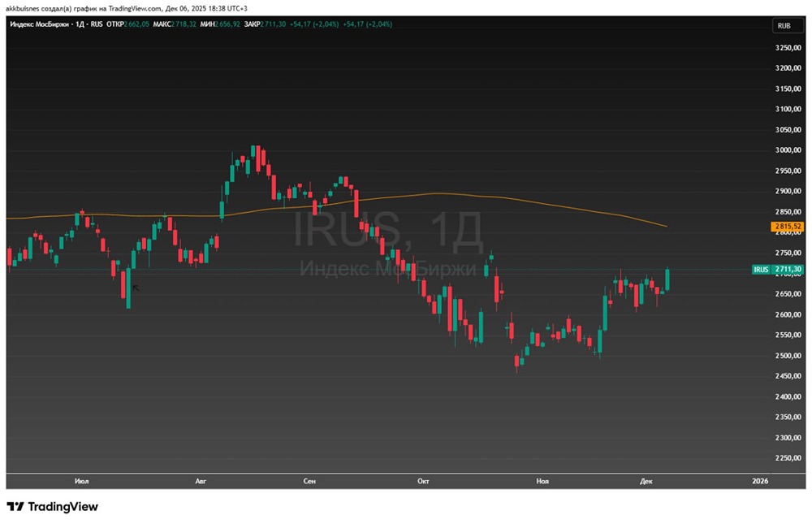Click the header caption mentioning TradingView.com
This screenshot has height=524, width=812.
point(127,8)
